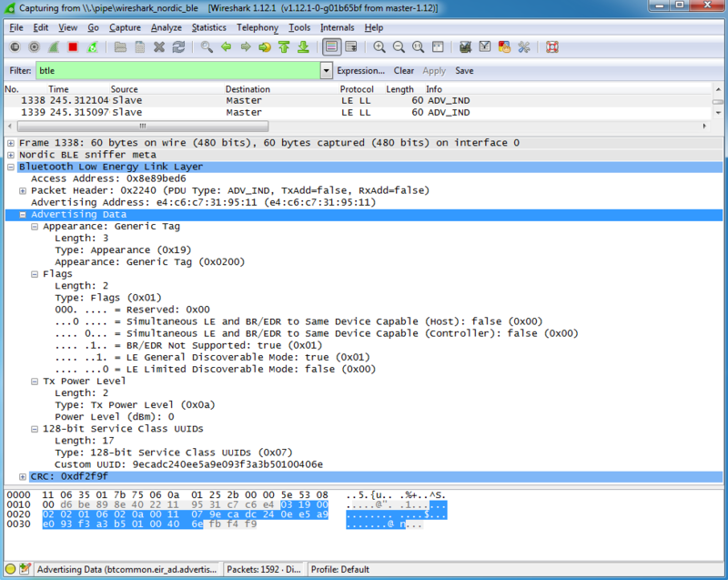This screenshot has width=728, height=580.
Task: Collapse the Advertising Data node
Action: pos(22,215)
